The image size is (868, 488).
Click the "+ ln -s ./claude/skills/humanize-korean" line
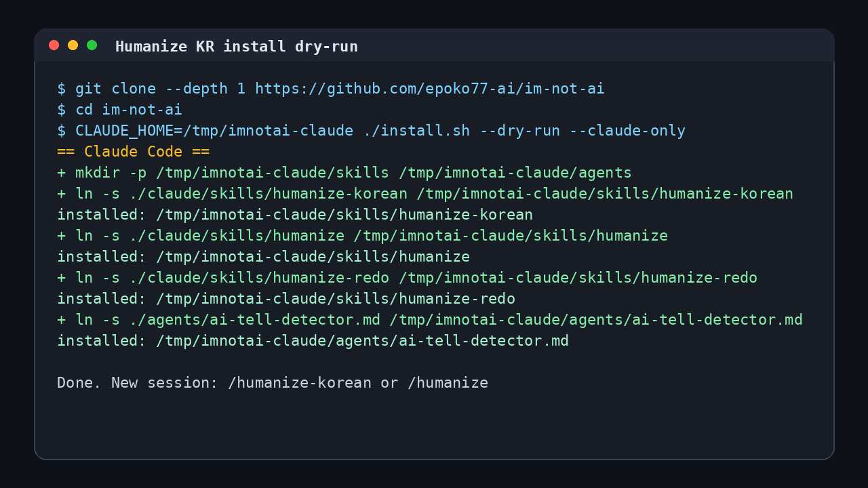coord(425,194)
